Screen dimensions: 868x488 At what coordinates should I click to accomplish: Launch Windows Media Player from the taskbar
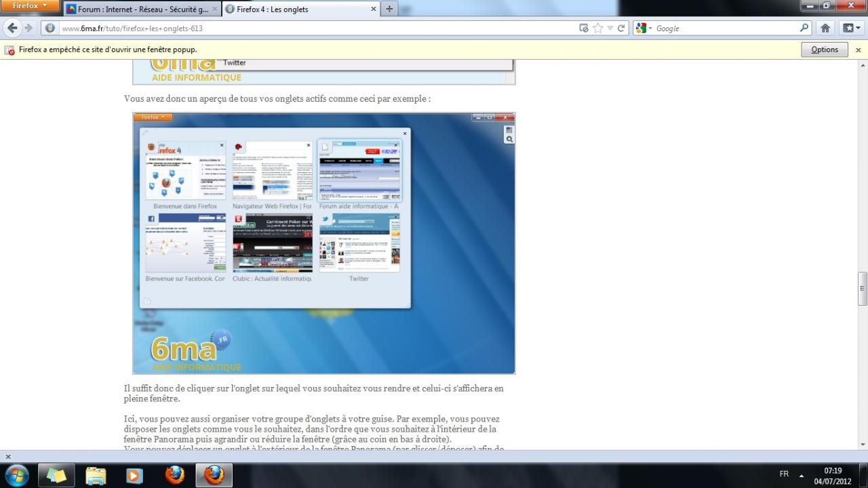click(x=135, y=476)
